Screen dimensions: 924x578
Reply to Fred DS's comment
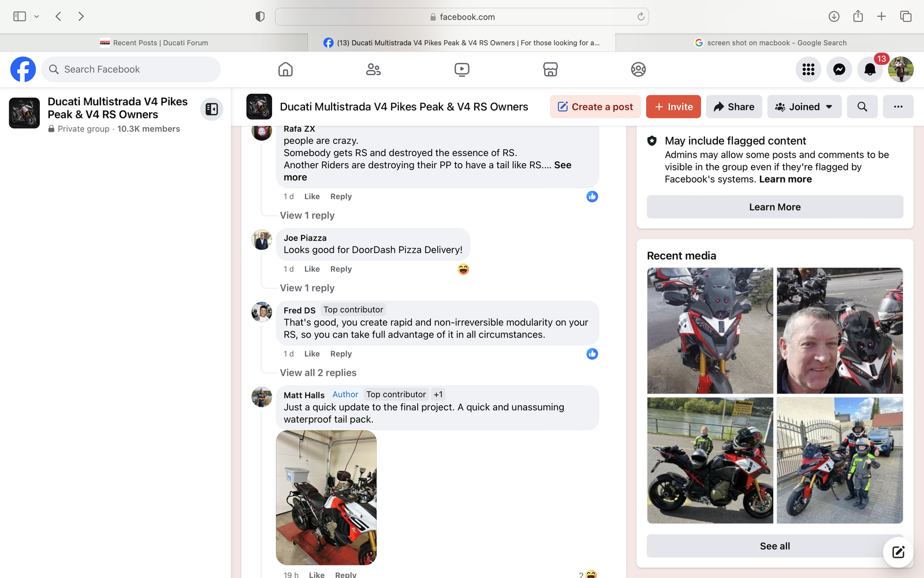point(341,354)
